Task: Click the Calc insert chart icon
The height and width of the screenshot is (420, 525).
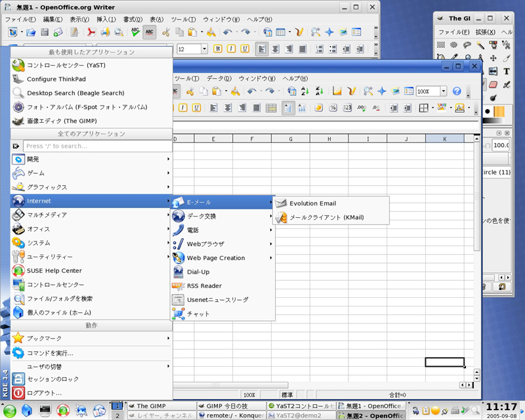Action: click(337, 91)
